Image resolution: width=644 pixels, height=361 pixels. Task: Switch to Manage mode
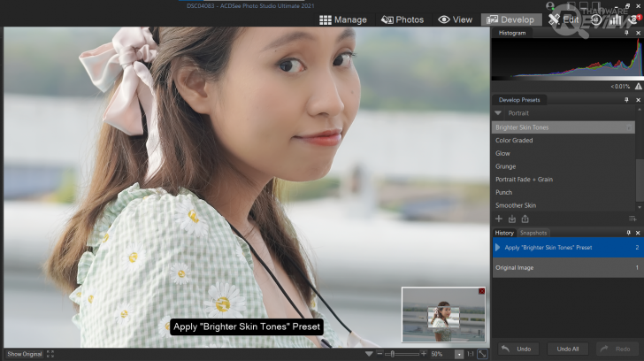pos(343,19)
